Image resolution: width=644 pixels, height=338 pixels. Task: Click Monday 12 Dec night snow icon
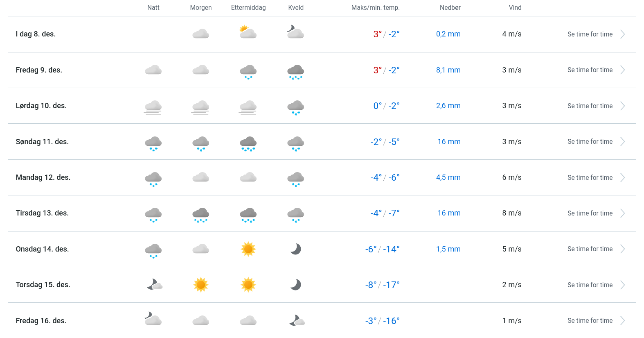(x=153, y=179)
